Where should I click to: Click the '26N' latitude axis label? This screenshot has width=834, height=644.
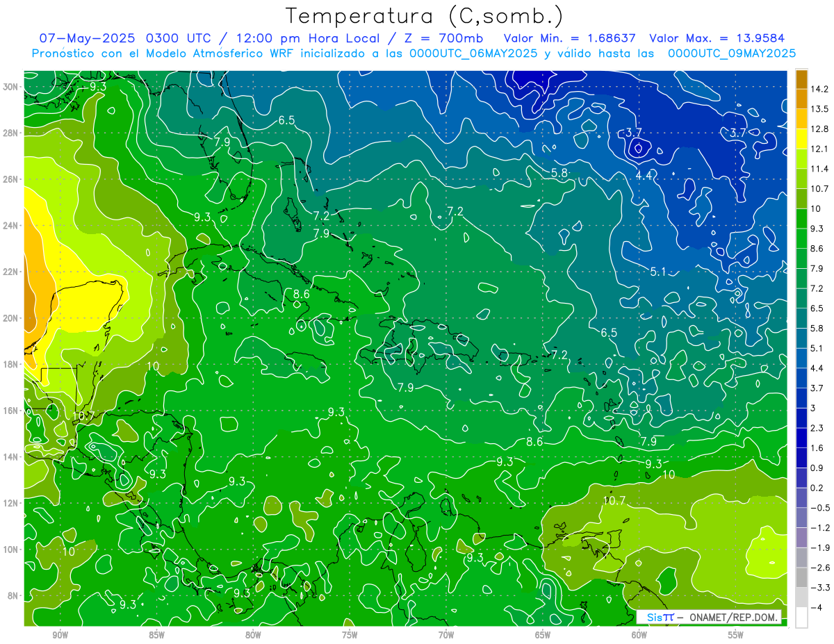click(11, 179)
